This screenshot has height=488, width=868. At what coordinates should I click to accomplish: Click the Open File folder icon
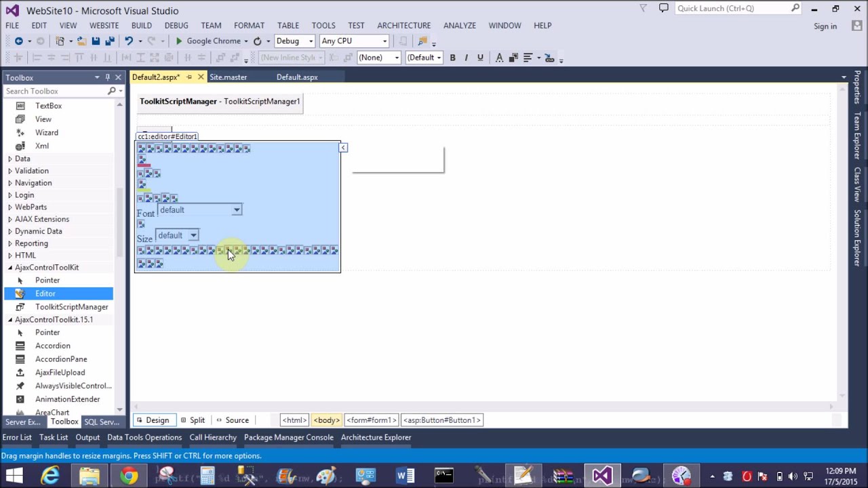click(81, 41)
